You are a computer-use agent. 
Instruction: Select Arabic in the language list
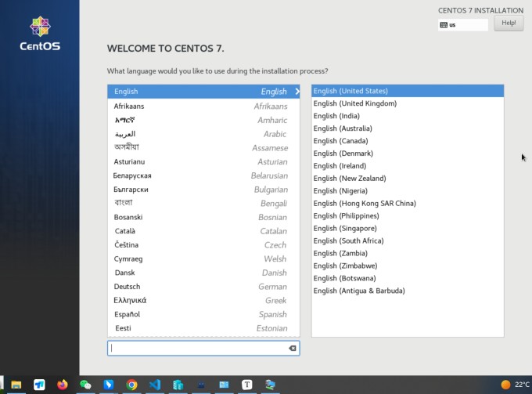203,134
